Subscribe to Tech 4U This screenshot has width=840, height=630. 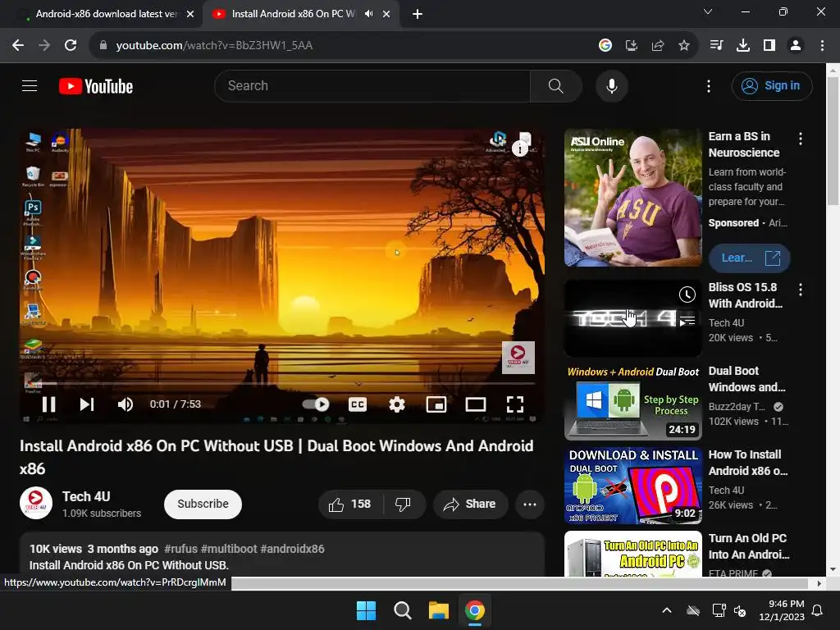pyautogui.click(x=203, y=504)
